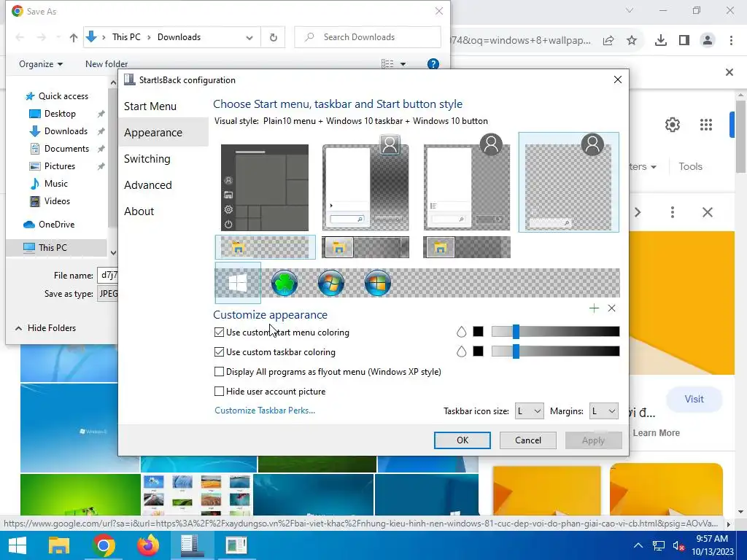Image resolution: width=747 pixels, height=560 pixels.
Task: Click Cancel in StartIsBack configuration
Action: (x=528, y=440)
